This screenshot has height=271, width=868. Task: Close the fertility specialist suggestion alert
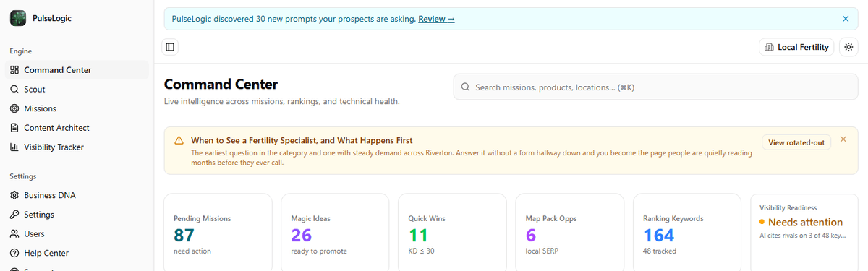click(843, 139)
